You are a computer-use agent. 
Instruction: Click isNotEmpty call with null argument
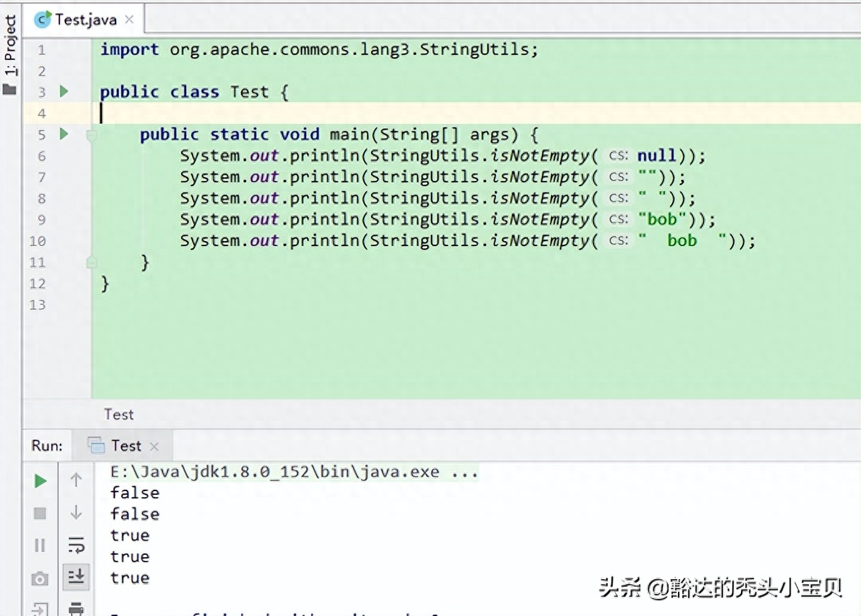click(x=442, y=156)
